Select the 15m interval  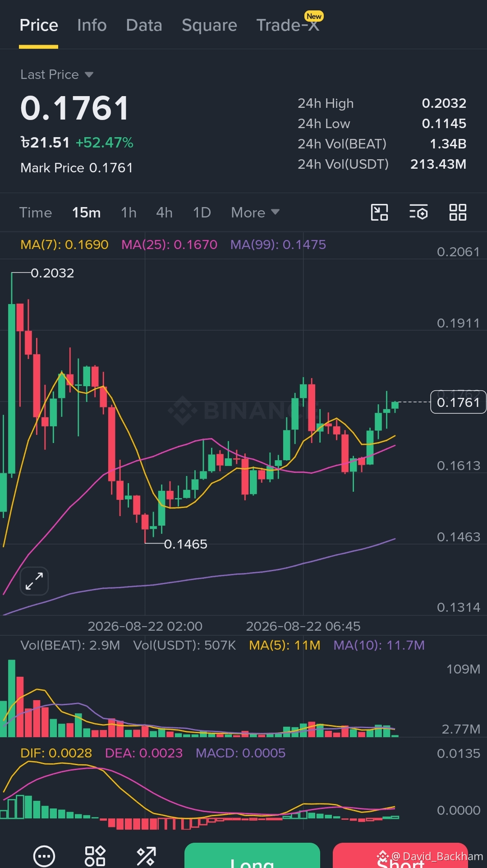coord(87,212)
